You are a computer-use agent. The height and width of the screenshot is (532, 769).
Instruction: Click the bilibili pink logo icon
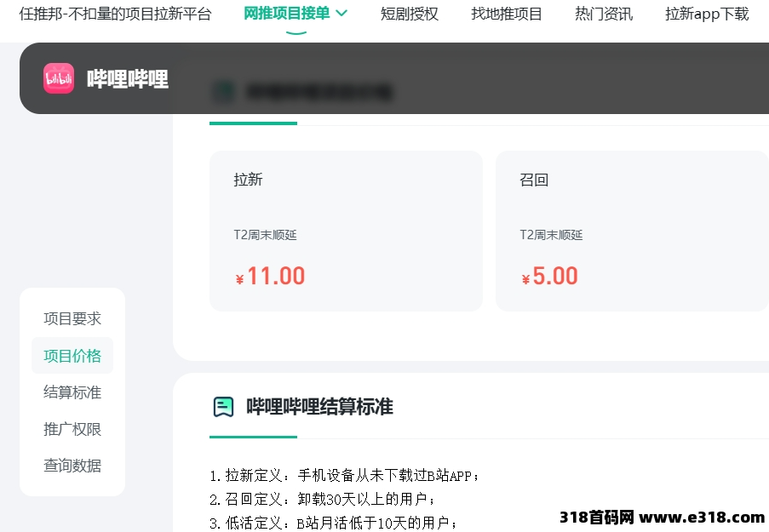point(59,78)
